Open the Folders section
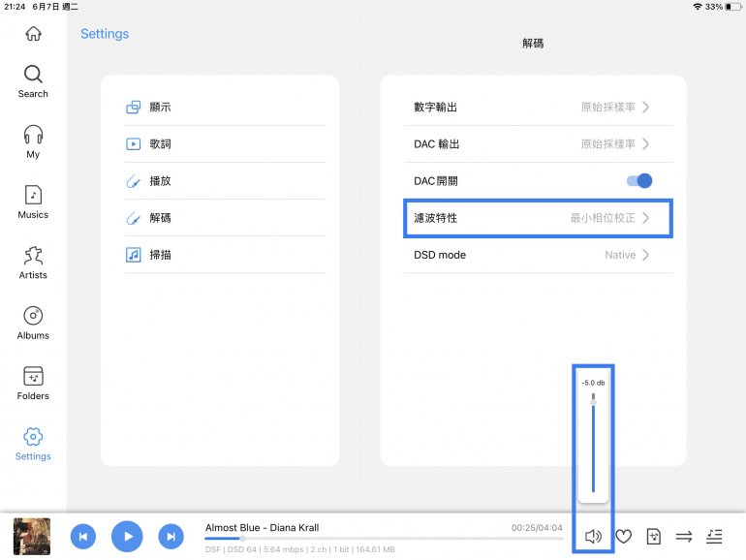Screen dimensions: 746x560 (33, 383)
